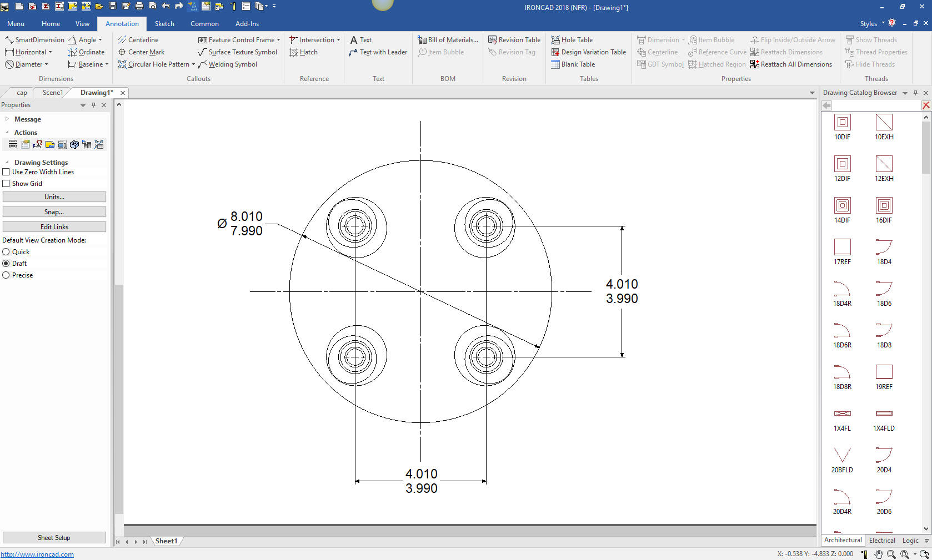Choose the 18D4 catalog symbol
932x560 pixels.
pyautogui.click(x=884, y=252)
